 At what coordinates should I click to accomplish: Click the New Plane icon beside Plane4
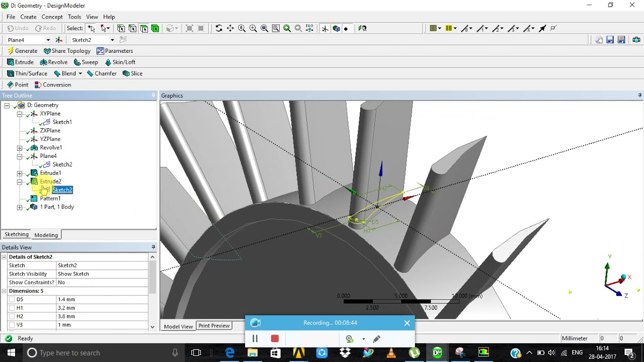coord(59,40)
